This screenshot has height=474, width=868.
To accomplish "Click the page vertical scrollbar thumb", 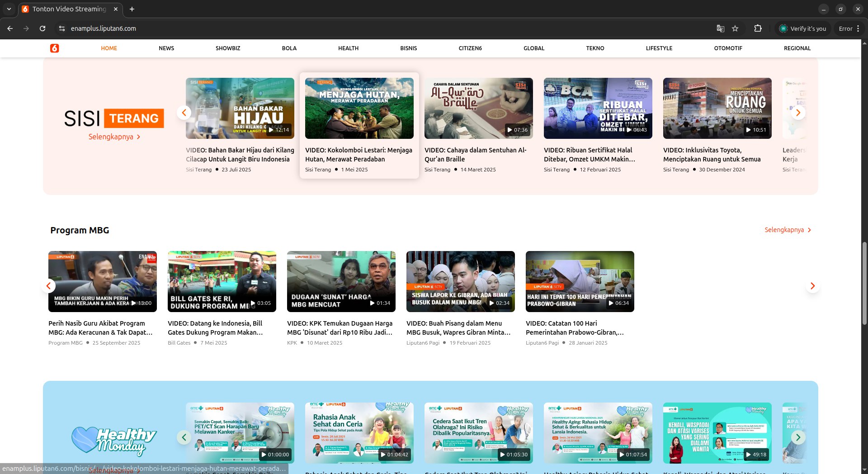I will pos(864,283).
